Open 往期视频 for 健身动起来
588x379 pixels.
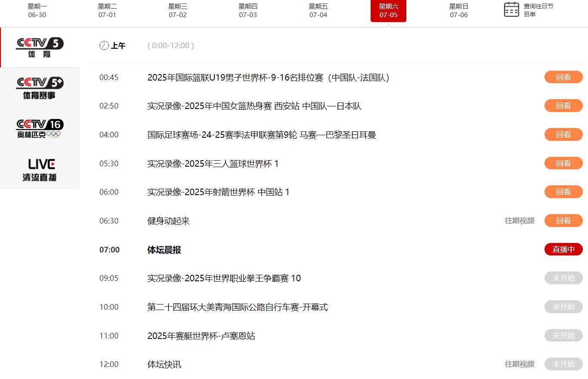520,221
